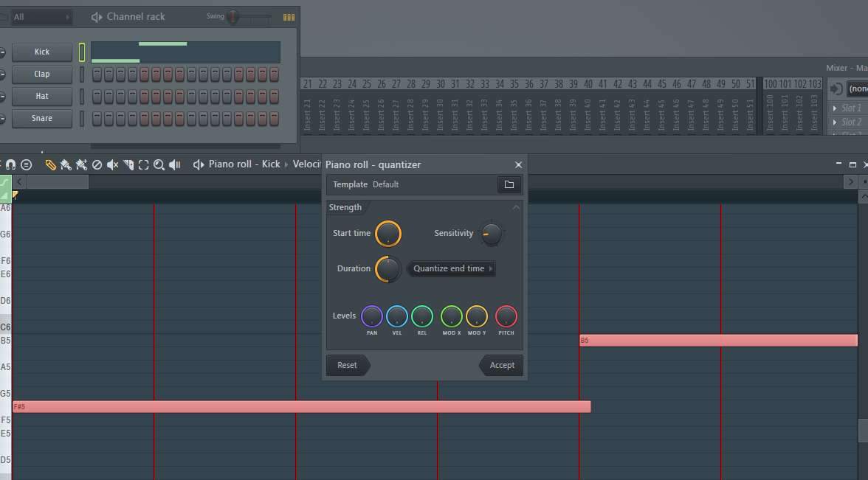Select the Mute tool in piano roll
This screenshot has width=868, height=480.
pos(112,164)
